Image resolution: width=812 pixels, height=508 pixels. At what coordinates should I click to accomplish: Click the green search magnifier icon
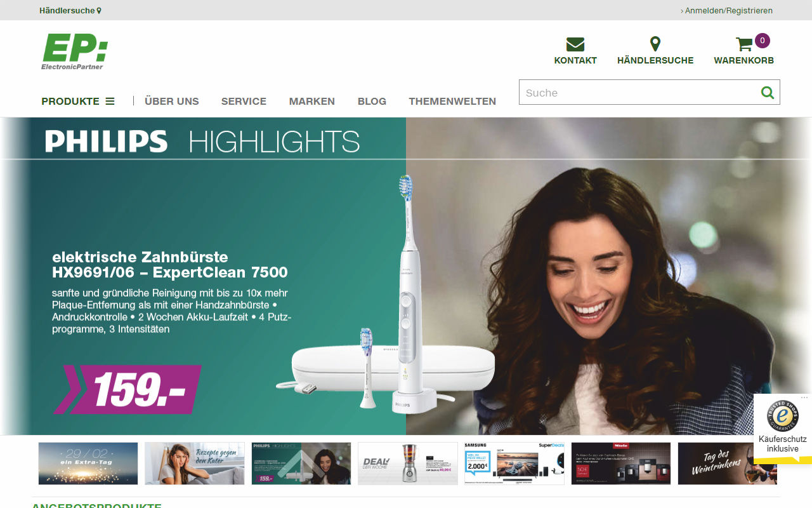(x=768, y=93)
